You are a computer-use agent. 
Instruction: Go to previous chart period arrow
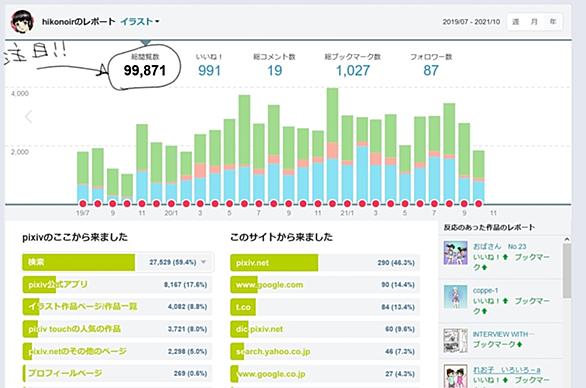click(28, 117)
